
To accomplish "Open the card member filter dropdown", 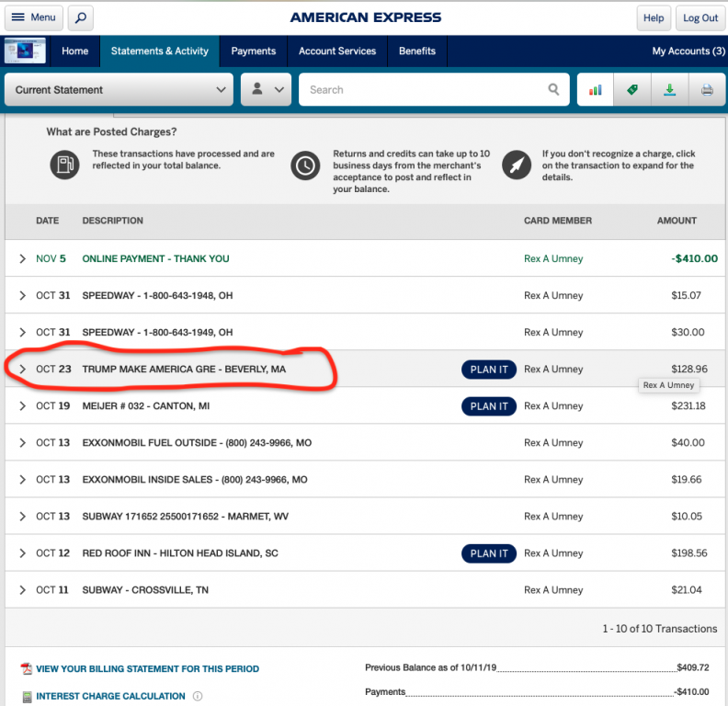I will coord(266,90).
